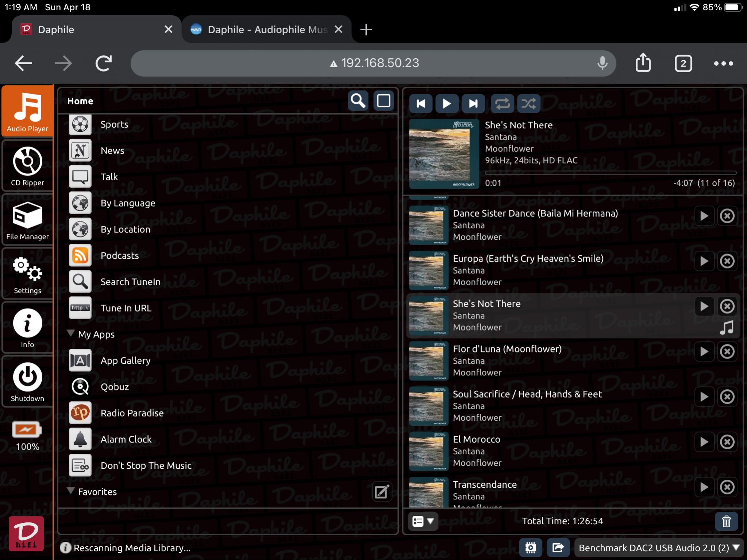The width and height of the screenshot is (747, 560).
Task: Remove Flor d'Luna from playlist
Action: [x=727, y=352]
